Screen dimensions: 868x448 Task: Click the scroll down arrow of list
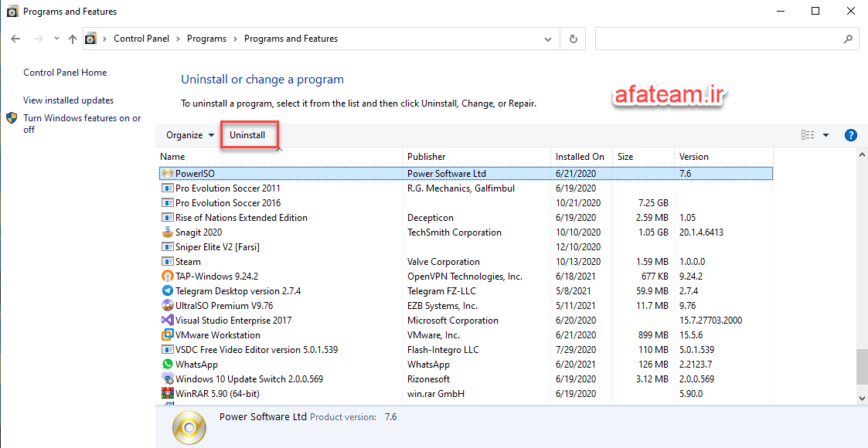coord(862,399)
